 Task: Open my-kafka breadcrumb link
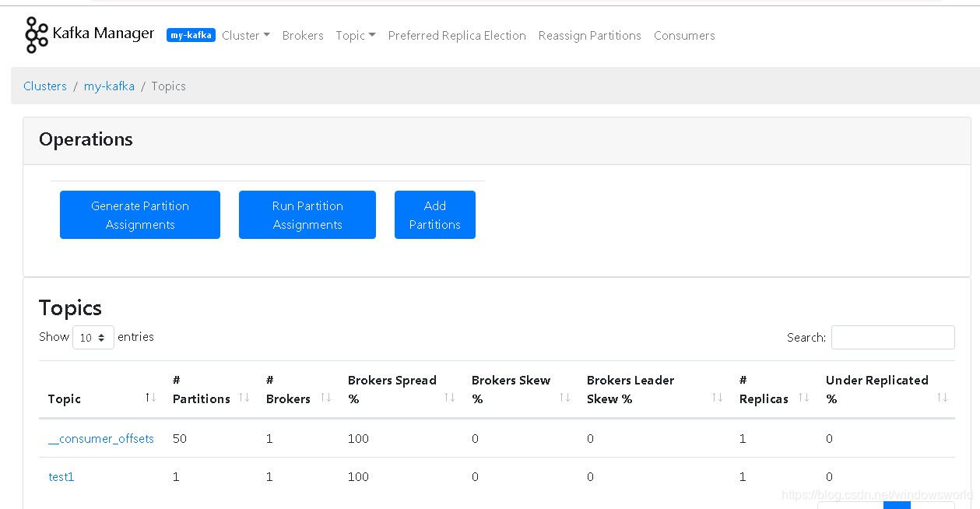point(109,86)
